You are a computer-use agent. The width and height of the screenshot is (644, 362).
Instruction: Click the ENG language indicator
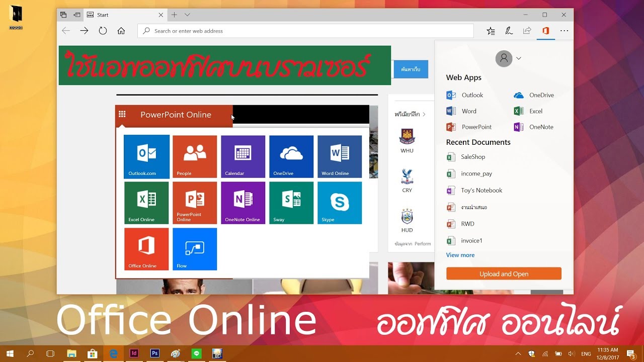pyautogui.click(x=586, y=354)
